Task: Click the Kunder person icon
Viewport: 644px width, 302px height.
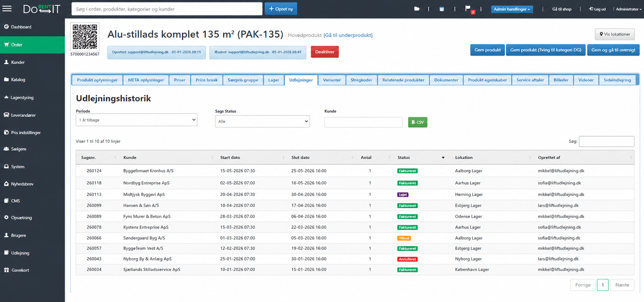Action: pos(6,62)
